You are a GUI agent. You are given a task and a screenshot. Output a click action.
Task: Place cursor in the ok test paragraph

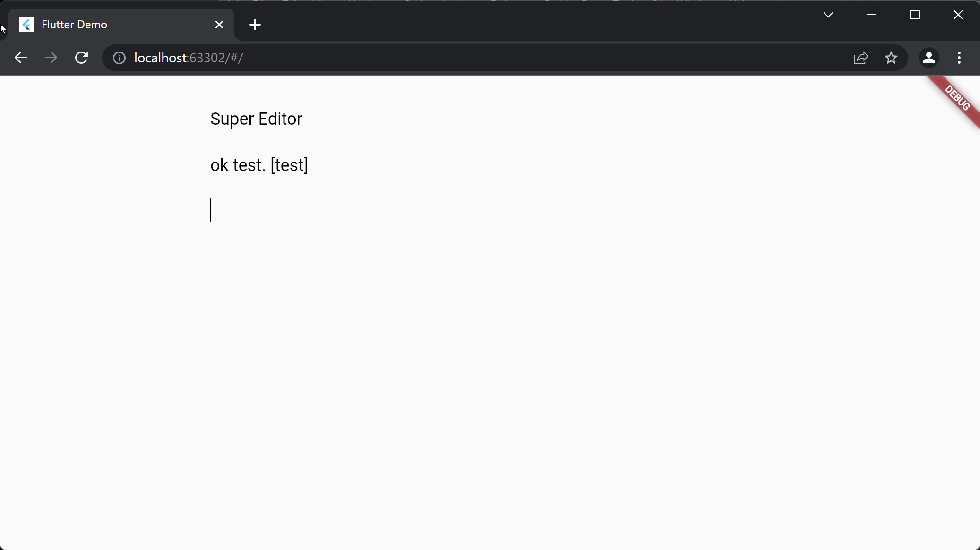tap(259, 165)
